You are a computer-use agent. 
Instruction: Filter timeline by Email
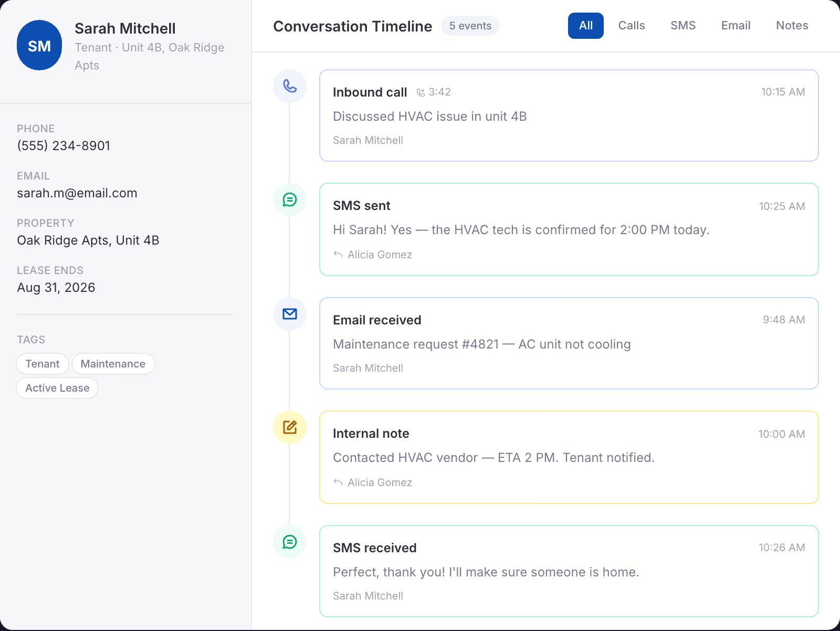pyautogui.click(x=736, y=25)
